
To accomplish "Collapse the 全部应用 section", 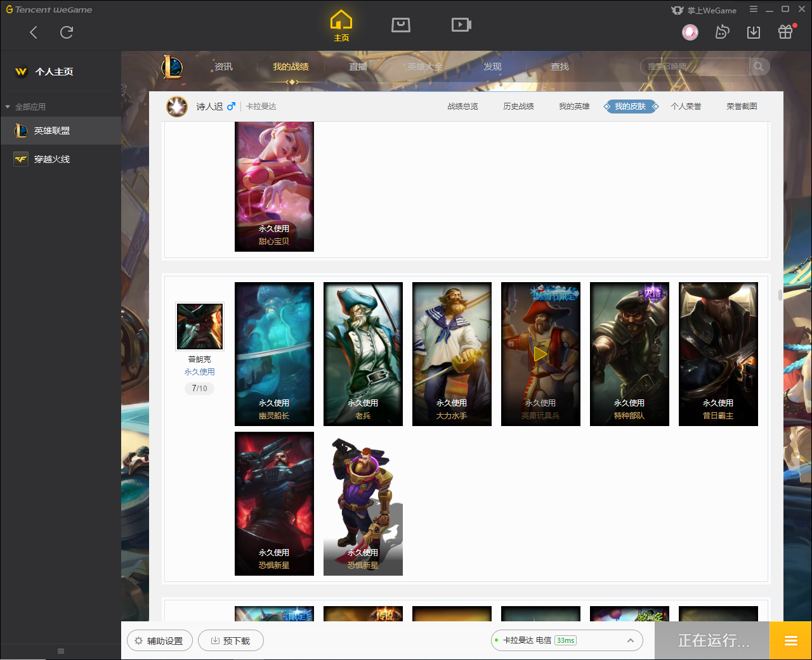I will point(8,107).
